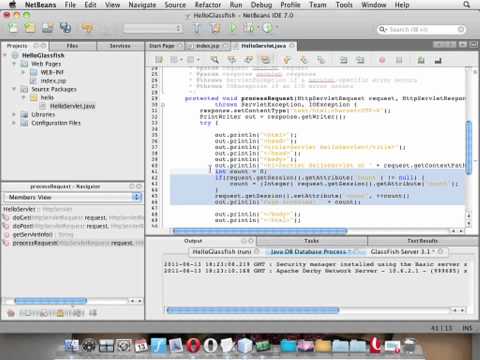
Task: Click the editor Next Bookmark icon
Action: coord(303,60)
